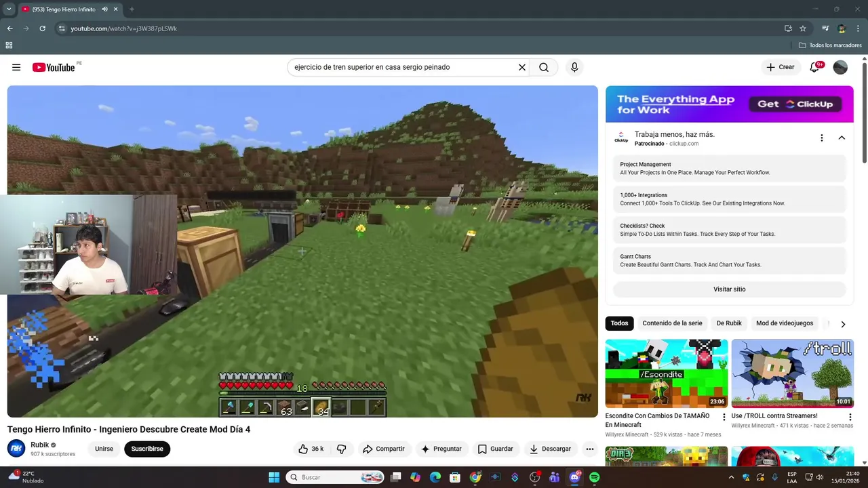868x488 pixels.
Task: Download the video with Descargar
Action: (x=551, y=449)
